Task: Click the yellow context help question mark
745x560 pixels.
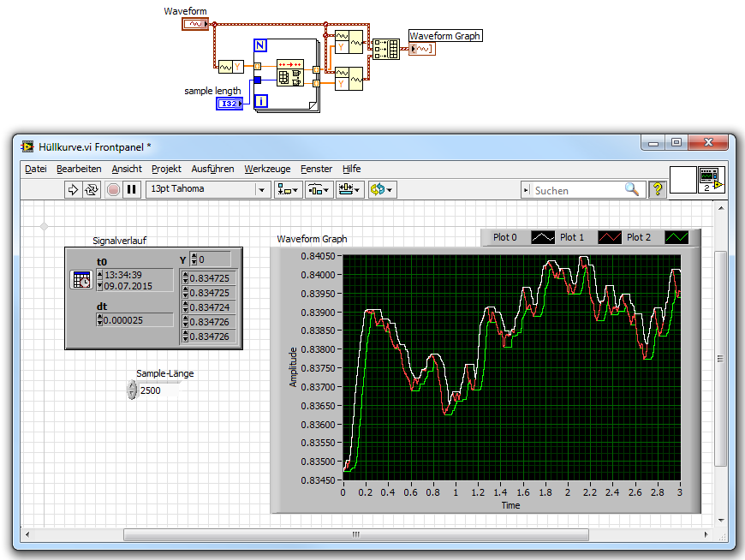Action: [657, 189]
